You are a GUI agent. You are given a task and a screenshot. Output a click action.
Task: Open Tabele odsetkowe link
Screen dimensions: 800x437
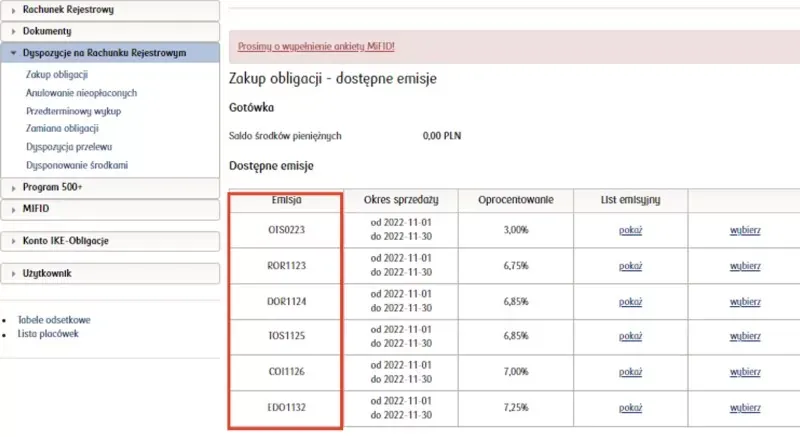[54, 320]
